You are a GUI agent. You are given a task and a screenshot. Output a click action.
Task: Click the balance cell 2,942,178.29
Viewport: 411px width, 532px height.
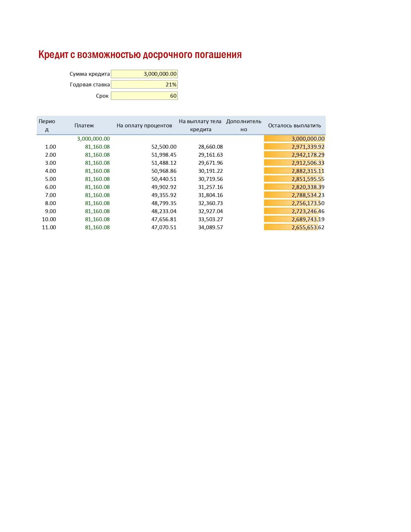(294, 155)
